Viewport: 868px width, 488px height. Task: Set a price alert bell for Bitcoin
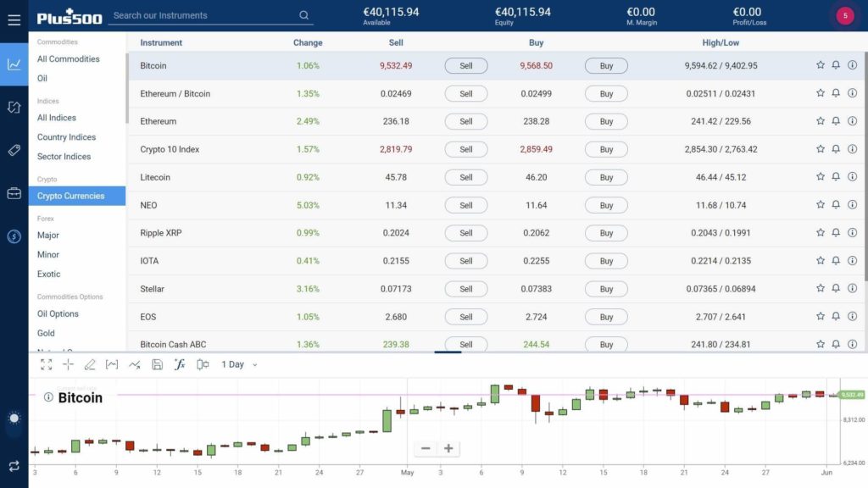coord(836,65)
